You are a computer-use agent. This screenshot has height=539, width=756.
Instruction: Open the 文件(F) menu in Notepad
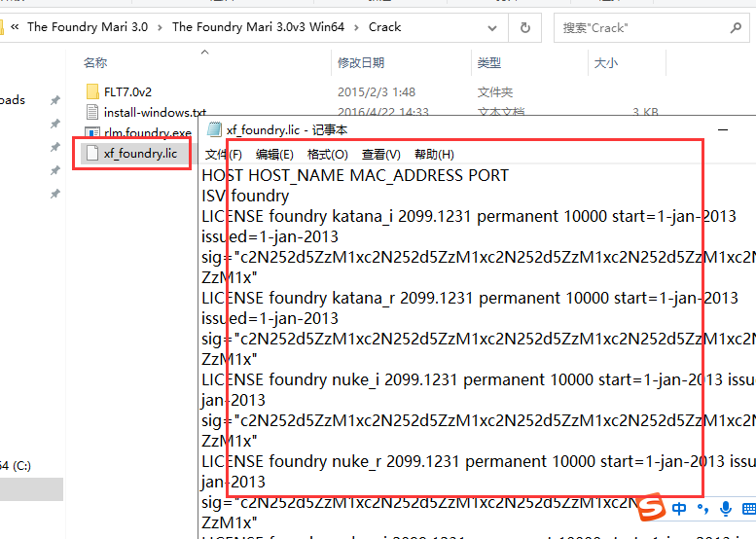pyautogui.click(x=223, y=155)
